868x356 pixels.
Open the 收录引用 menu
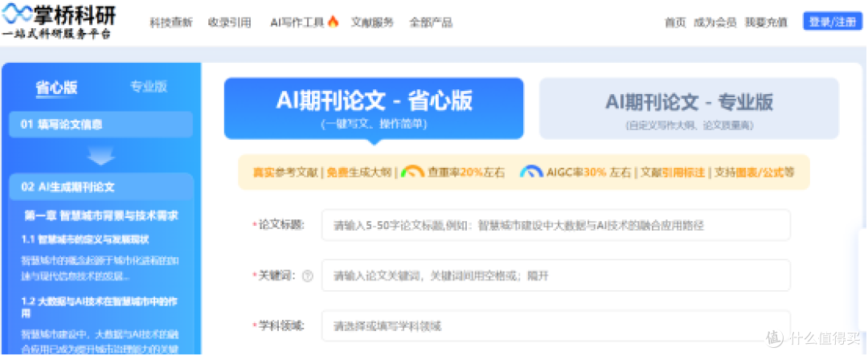pos(229,23)
